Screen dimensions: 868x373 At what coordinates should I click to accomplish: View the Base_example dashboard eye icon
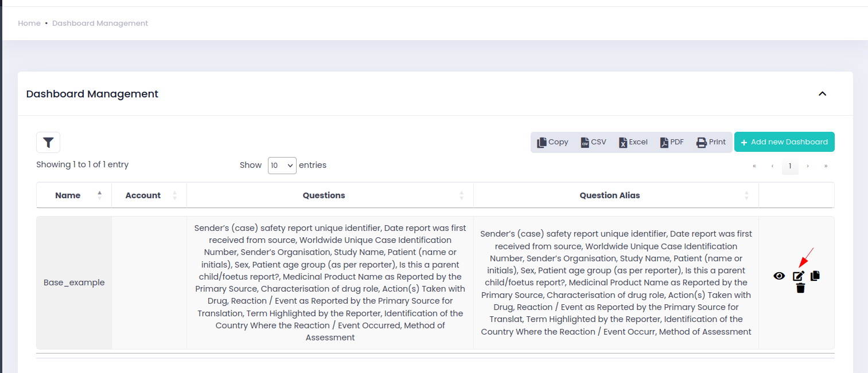[779, 276]
